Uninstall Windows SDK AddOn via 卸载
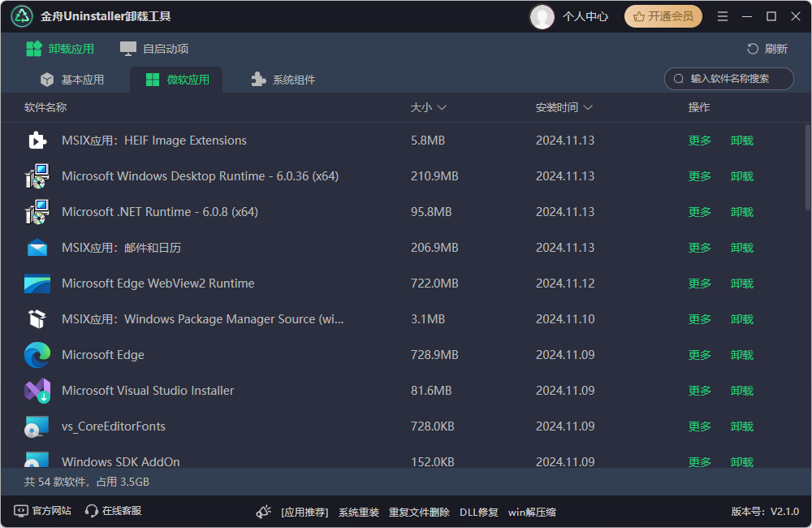 [x=741, y=461]
